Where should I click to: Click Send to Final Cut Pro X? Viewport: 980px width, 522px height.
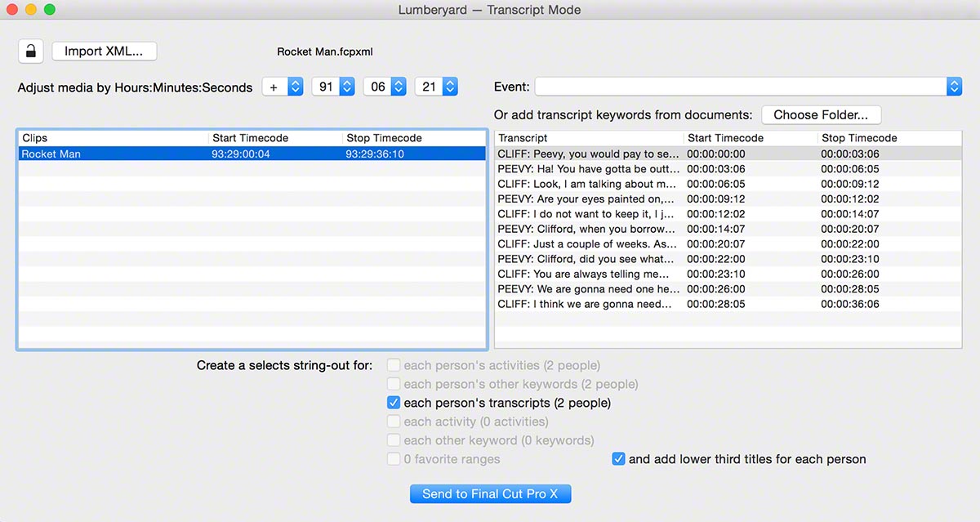pos(490,493)
